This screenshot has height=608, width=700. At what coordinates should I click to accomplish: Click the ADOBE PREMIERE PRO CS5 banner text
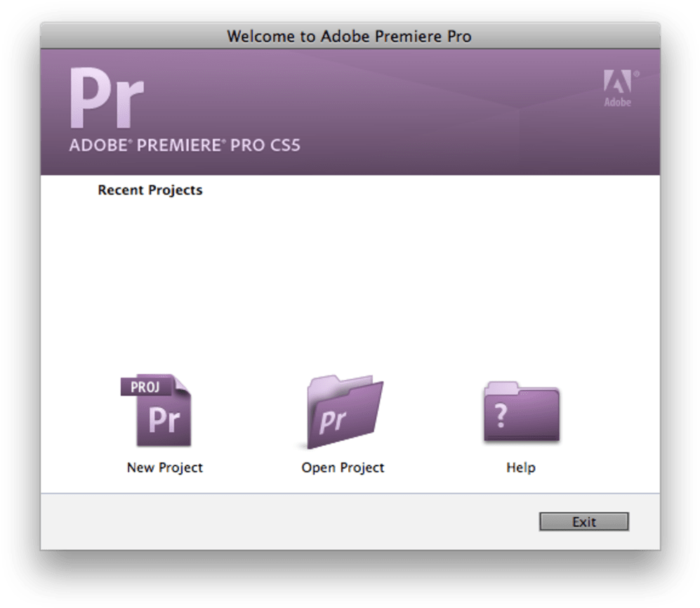tap(185, 147)
